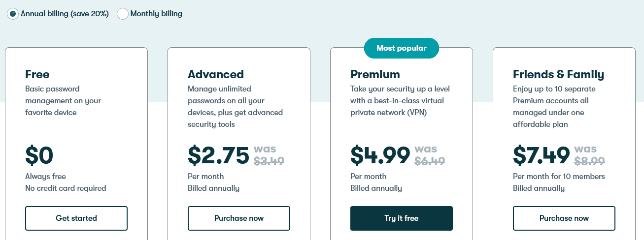
Task: Click Get started on the Free plan
Action: [x=76, y=218]
